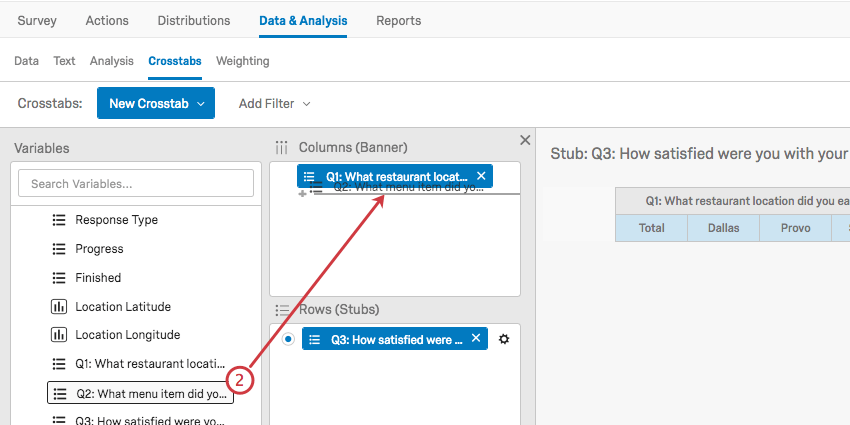The width and height of the screenshot is (850, 425).
Task: Select the Crosstabs sub-tab
Action: [175, 61]
